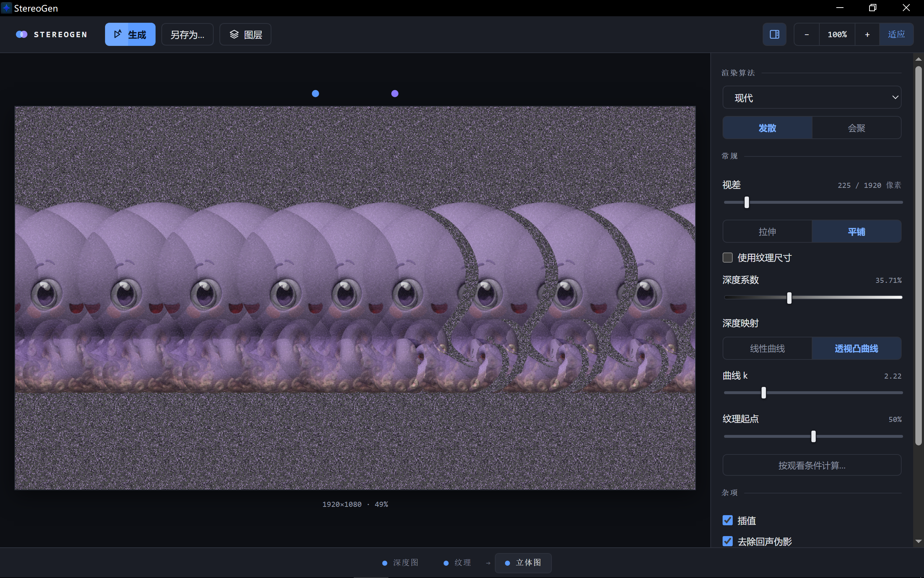Click the blue left-eye guide dot

tap(315, 94)
